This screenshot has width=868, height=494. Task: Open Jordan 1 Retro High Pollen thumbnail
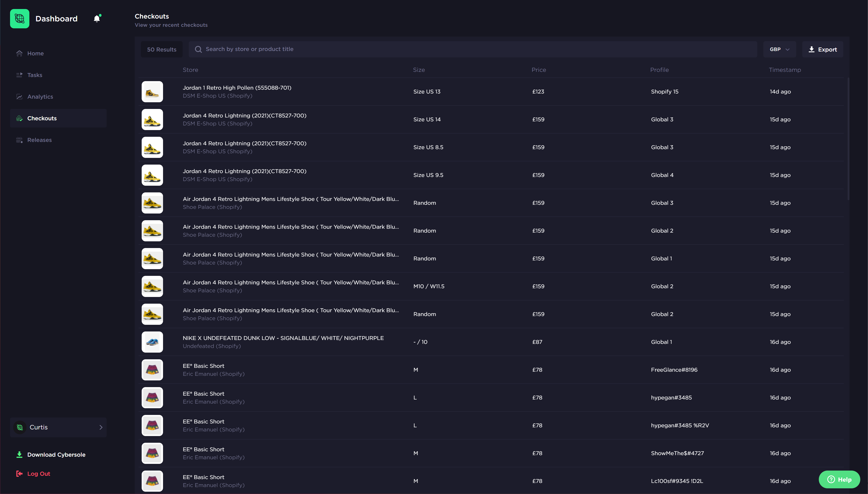[x=152, y=92]
